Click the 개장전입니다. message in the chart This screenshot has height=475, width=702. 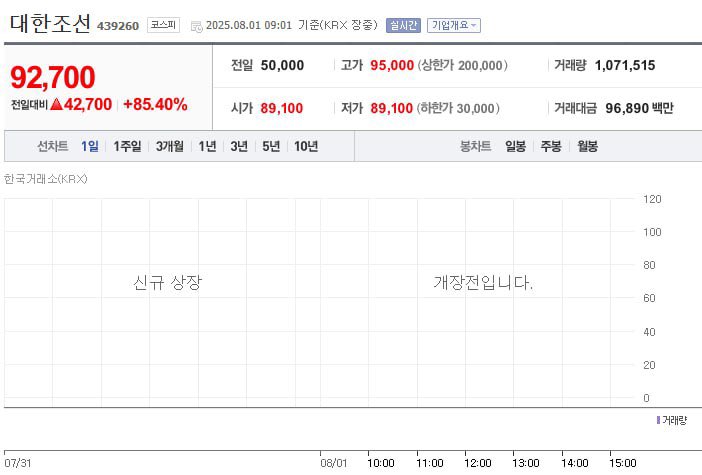[x=483, y=282]
